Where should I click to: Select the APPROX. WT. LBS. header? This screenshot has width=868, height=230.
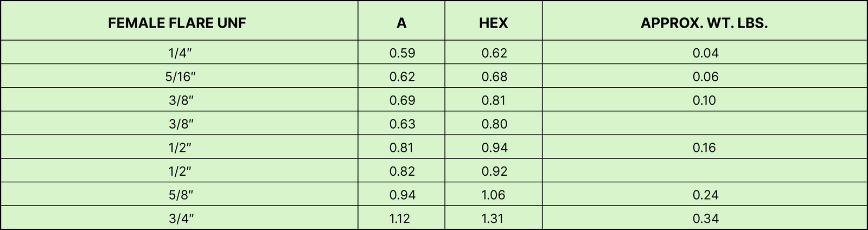704,23
